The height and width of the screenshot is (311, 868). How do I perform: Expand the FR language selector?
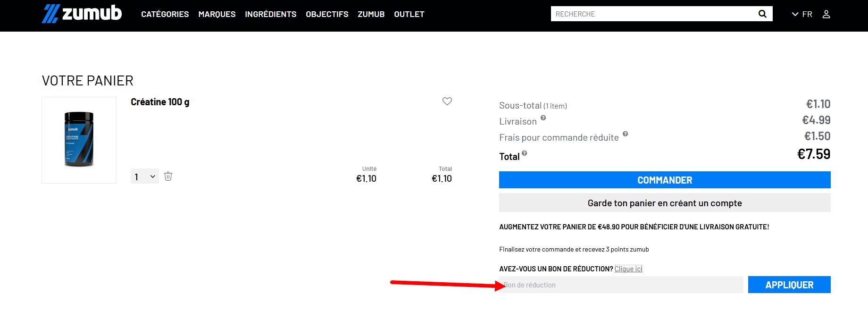point(802,14)
